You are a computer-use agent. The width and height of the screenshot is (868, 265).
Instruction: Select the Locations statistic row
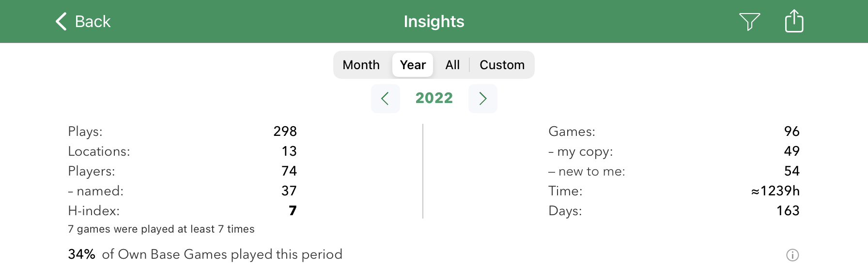pyautogui.click(x=182, y=151)
